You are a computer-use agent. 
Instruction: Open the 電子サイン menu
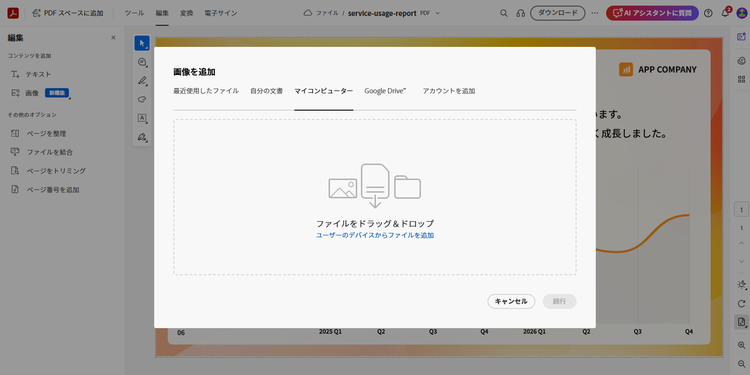pyautogui.click(x=221, y=13)
